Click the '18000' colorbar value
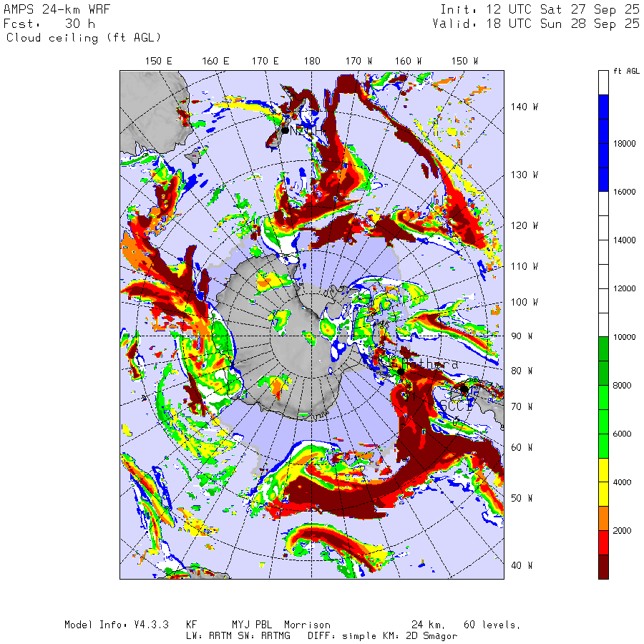 pos(624,143)
